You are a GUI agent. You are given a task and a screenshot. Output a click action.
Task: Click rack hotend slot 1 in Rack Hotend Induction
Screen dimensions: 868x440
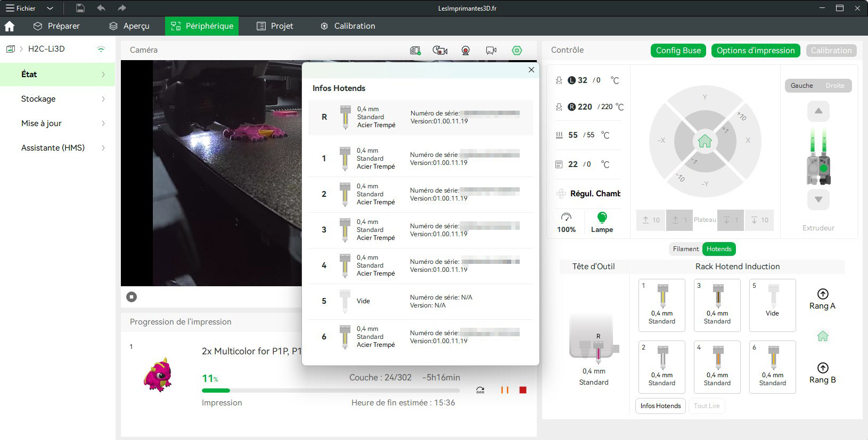click(661, 305)
